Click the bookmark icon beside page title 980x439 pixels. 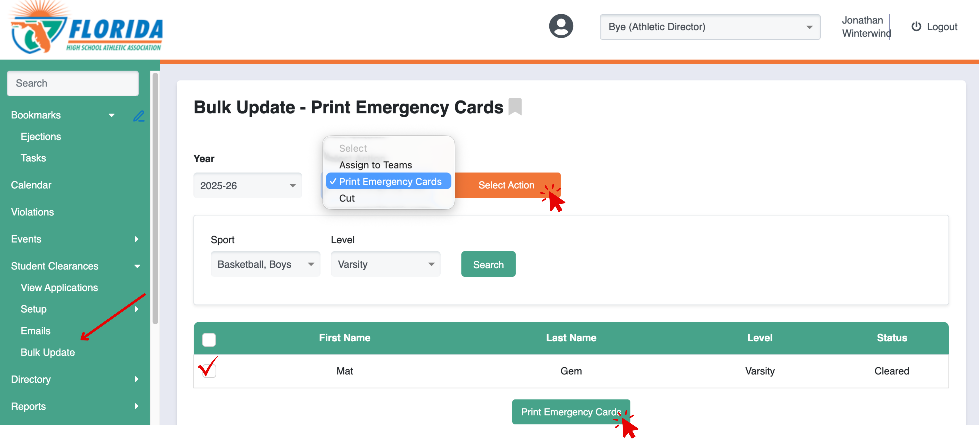click(515, 107)
